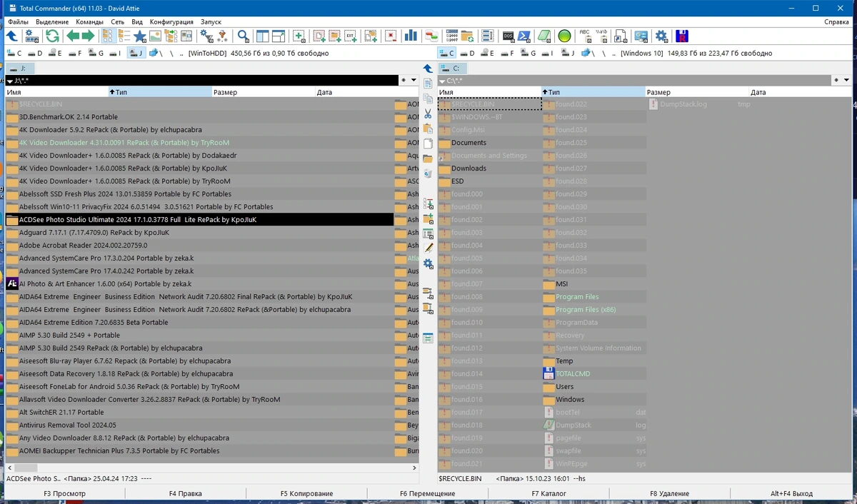
Task: Open the Конфигурация menu
Action: pyautogui.click(x=171, y=22)
